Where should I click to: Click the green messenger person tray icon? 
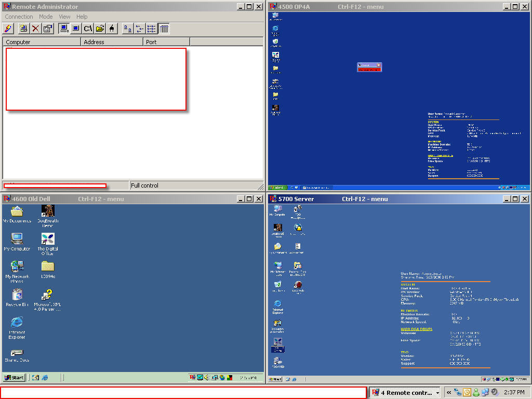tap(476, 393)
